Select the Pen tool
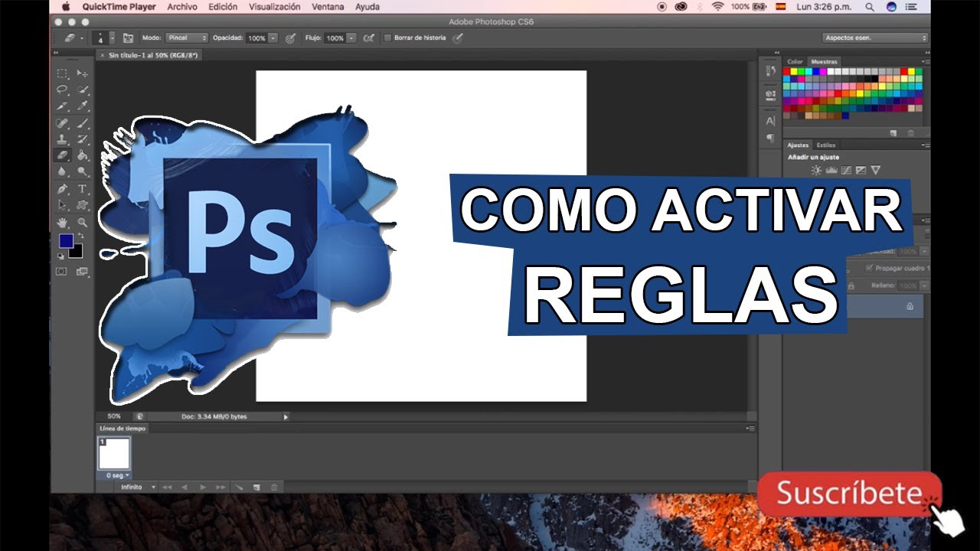This screenshot has height=551, width=980. pos(62,188)
